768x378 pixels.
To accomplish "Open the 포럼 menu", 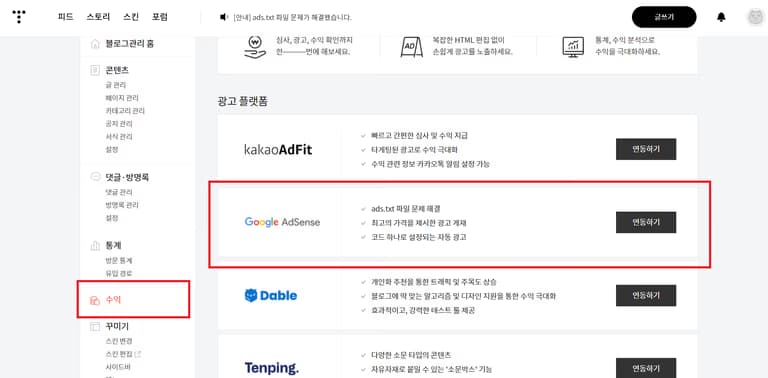I will point(160,17).
